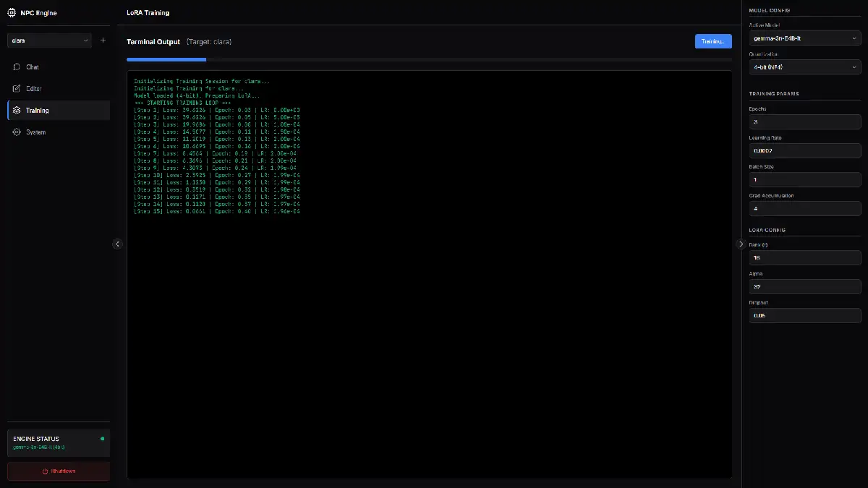
Task: Click the Learning Rate input field
Action: 805,150
